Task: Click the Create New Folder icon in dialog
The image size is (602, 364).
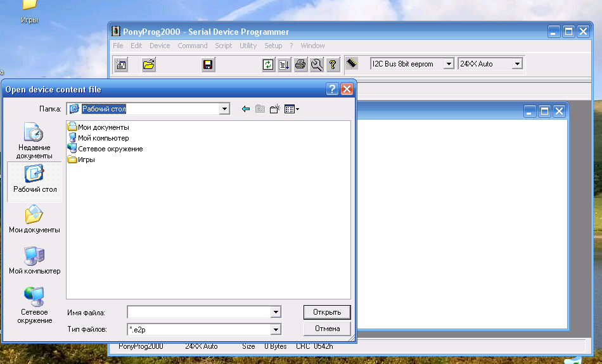Action: point(274,109)
